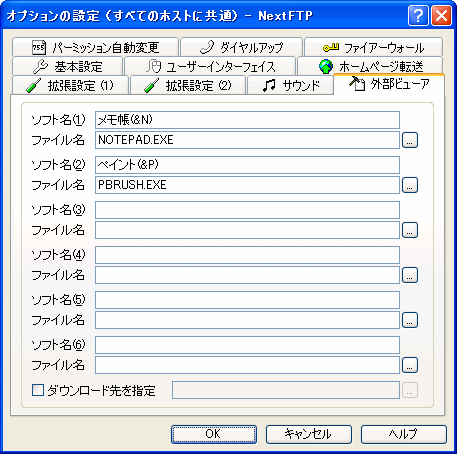Viewport: 457px width, 454px height.
Task: Open browse button for ソフト名⑥ file
Action: (410, 365)
